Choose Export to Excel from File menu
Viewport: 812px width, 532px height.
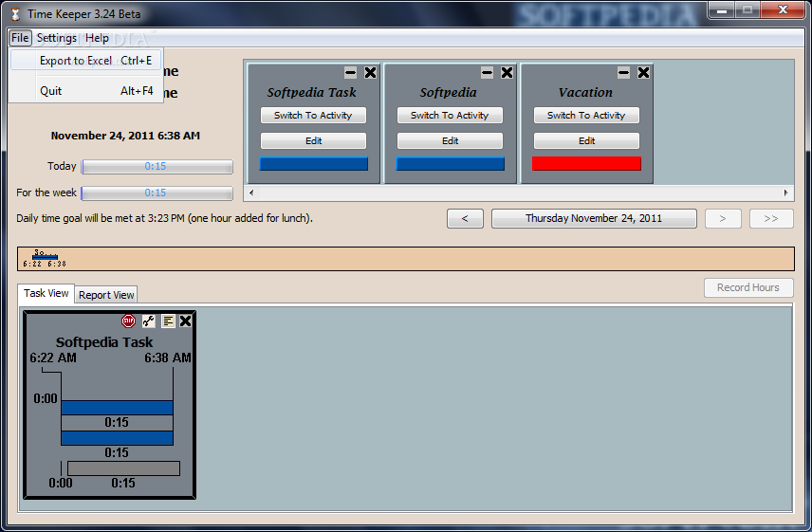pos(86,61)
